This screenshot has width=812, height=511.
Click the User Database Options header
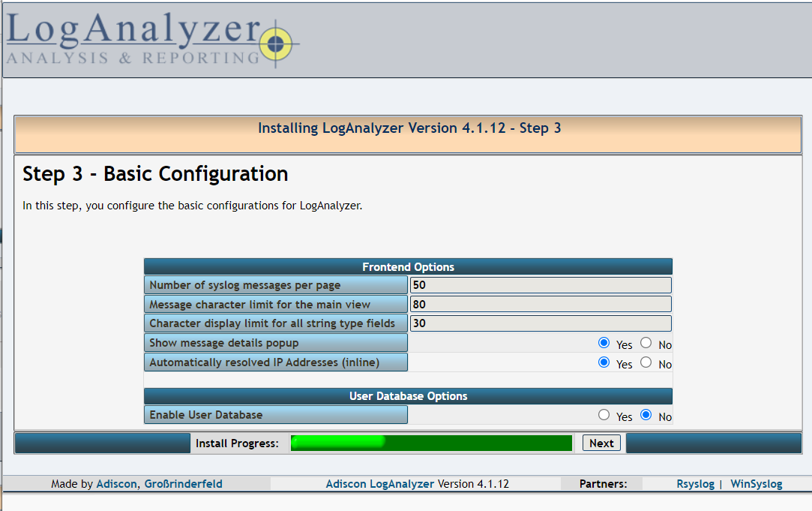tap(408, 396)
